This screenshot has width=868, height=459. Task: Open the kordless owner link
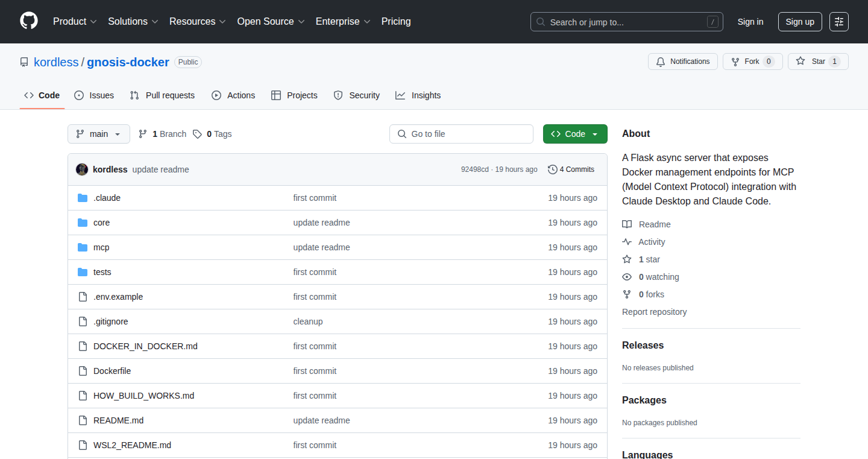[x=56, y=62]
